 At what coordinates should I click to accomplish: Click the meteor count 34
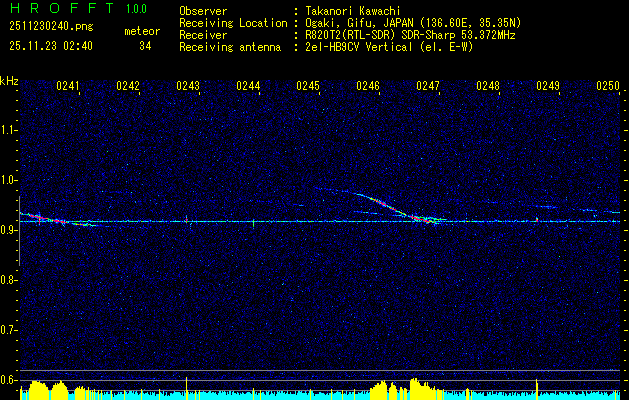coord(145,46)
